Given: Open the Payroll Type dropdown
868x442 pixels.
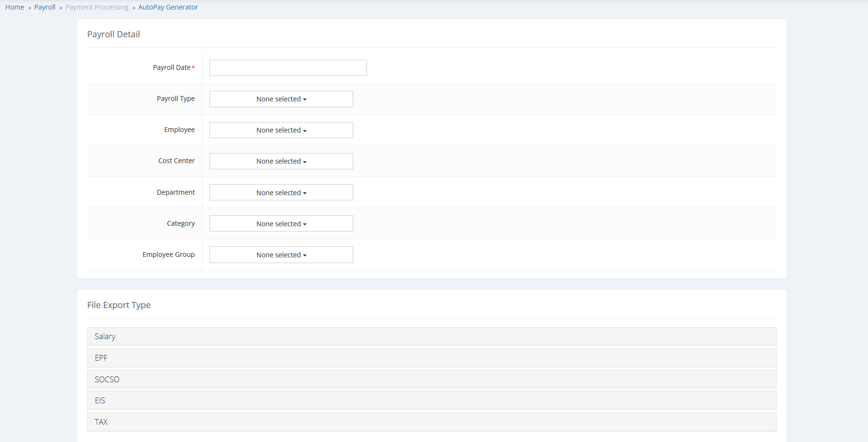Looking at the screenshot, I should pyautogui.click(x=281, y=99).
